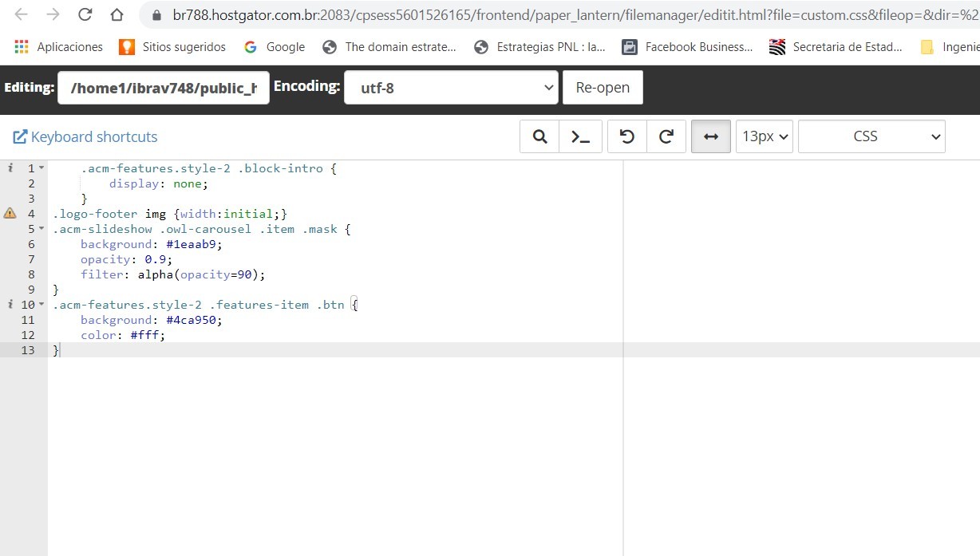Click the redo arrow icon
This screenshot has height=556, width=980.
pos(666,136)
